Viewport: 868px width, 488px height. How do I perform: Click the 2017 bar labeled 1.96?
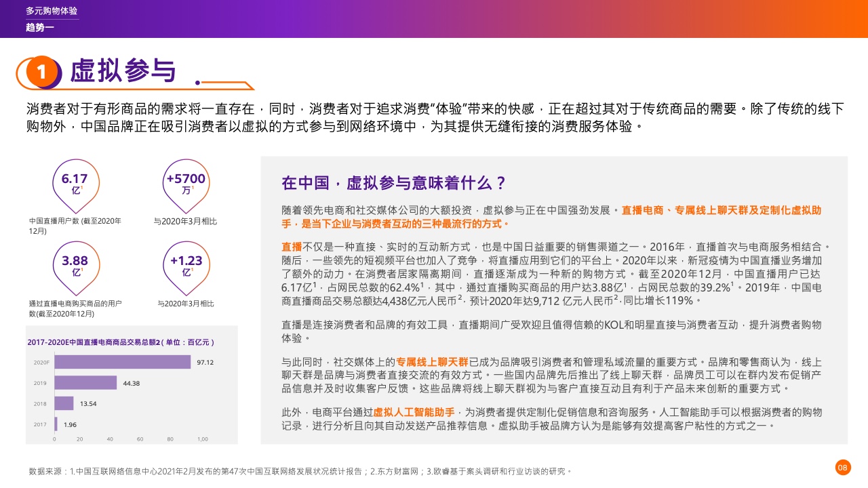(56, 424)
